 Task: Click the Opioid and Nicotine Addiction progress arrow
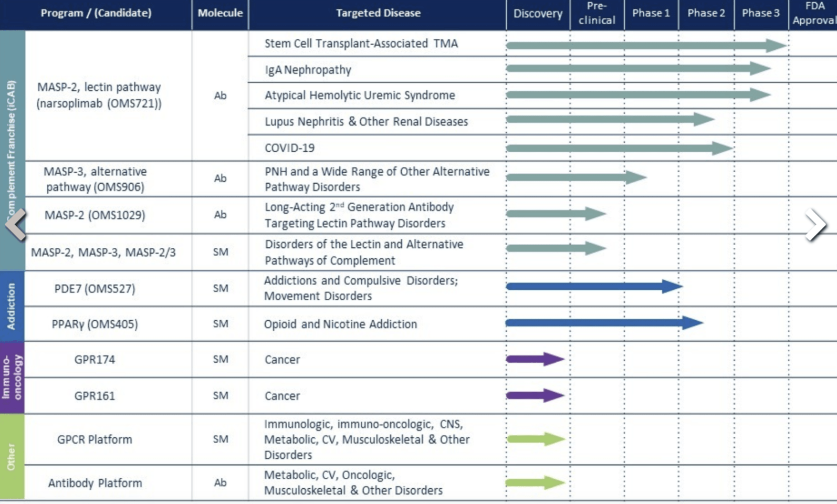(604, 323)
